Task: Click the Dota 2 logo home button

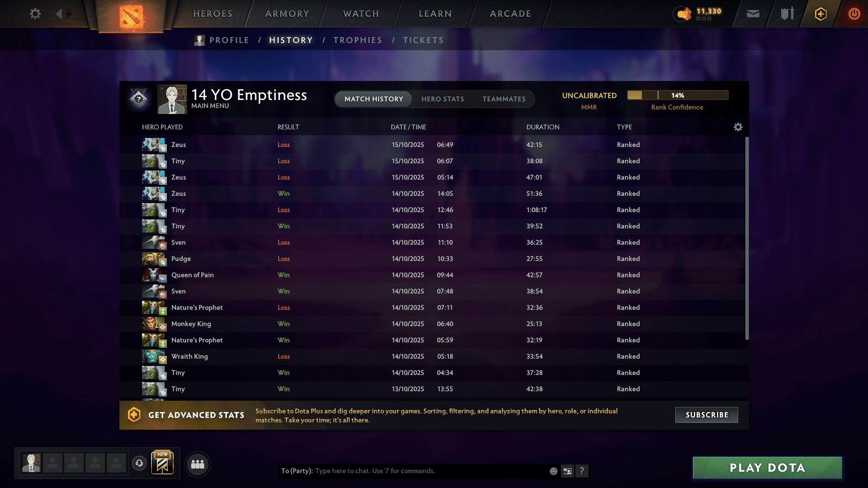Action: pos(131,16)
